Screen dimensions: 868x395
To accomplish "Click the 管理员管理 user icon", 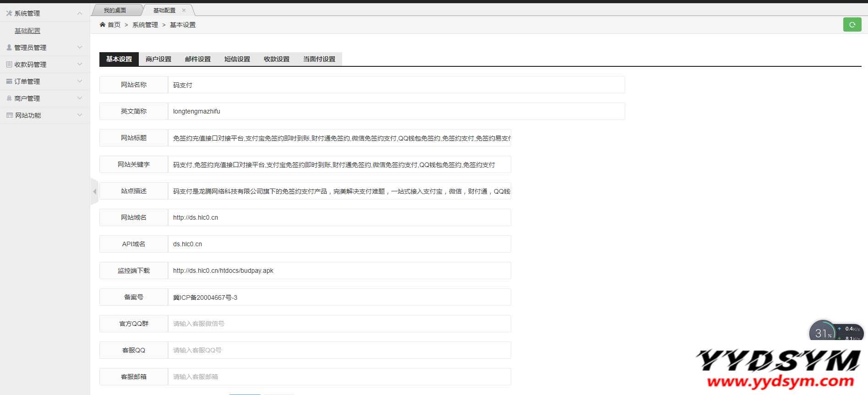I will tap(9, 47).
